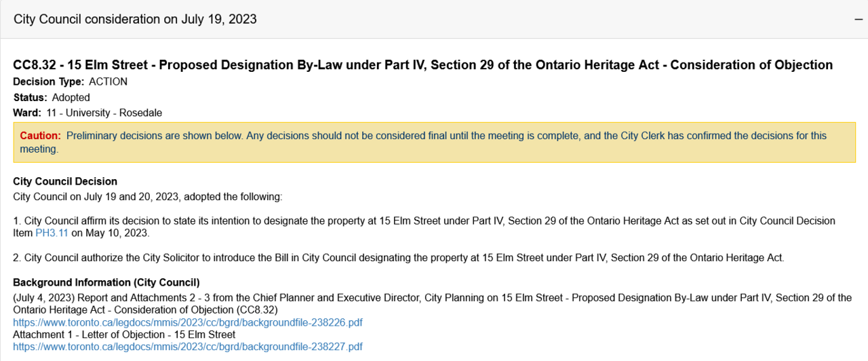Open the backgroundfile-238226.pdf report link
This screenshot has height=361, width=868.
188,322
